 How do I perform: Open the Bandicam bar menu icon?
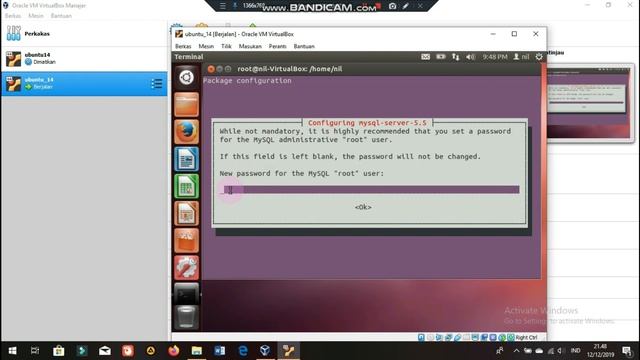pyautogui.click(x=222, y=6)
